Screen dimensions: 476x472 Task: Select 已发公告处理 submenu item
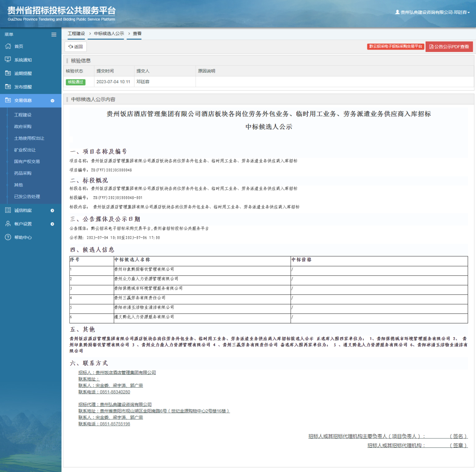pos(27,197)
